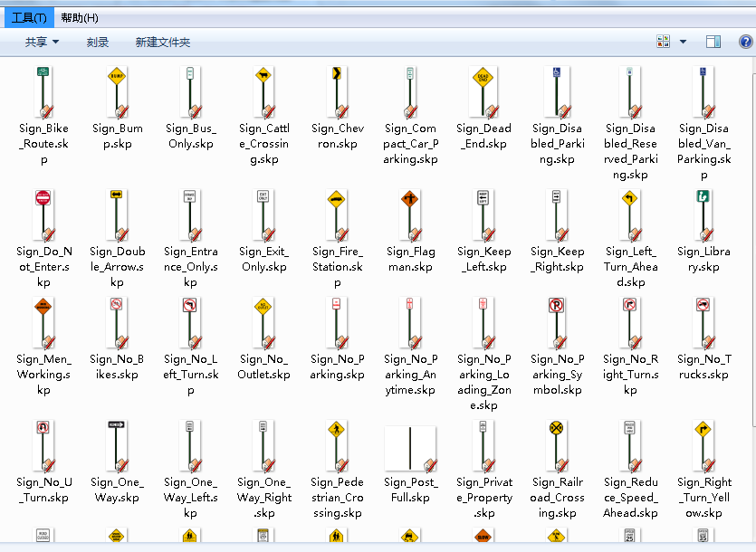This screenshot has height=552, width=756.
Task: Select the Sign_No_Right_Turn.skp file icon
Action: point(630,323)
